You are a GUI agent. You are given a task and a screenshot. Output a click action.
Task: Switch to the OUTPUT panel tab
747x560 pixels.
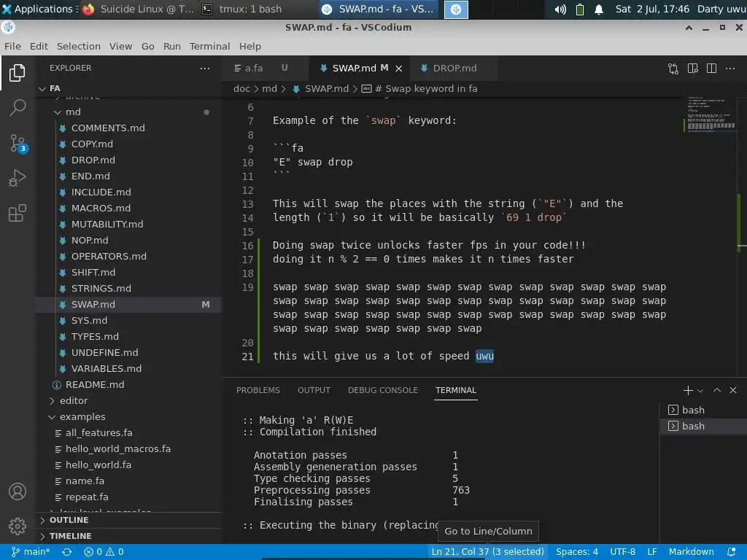point(314,390)
